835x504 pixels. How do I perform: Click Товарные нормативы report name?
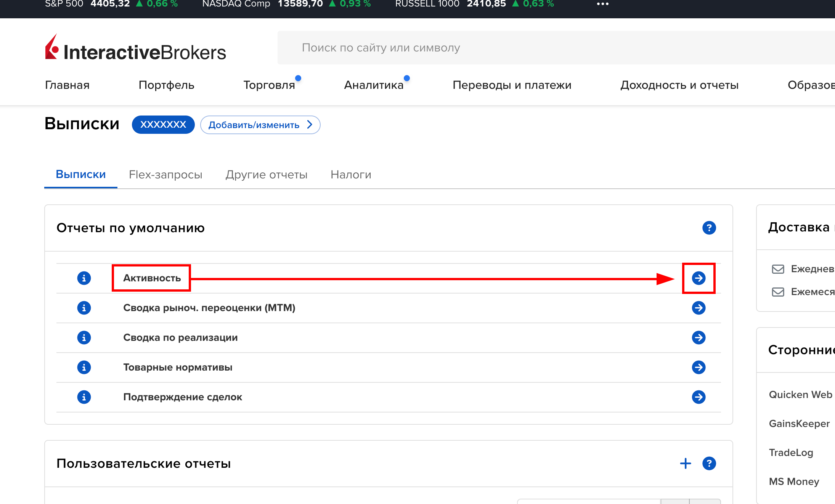(178, 367)
